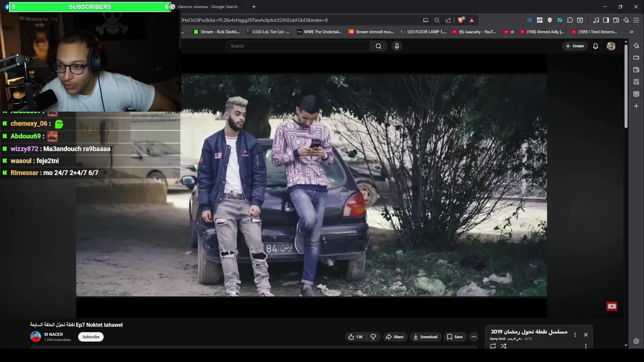
Task: Focus the YouTube Search input field
Action: [x=299, y=46]
